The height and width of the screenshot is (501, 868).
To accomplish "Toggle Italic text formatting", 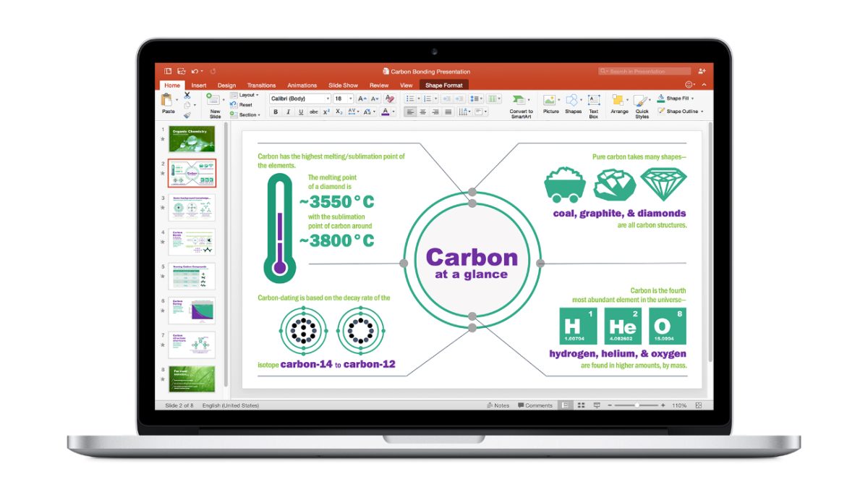I will click(288, 111).
